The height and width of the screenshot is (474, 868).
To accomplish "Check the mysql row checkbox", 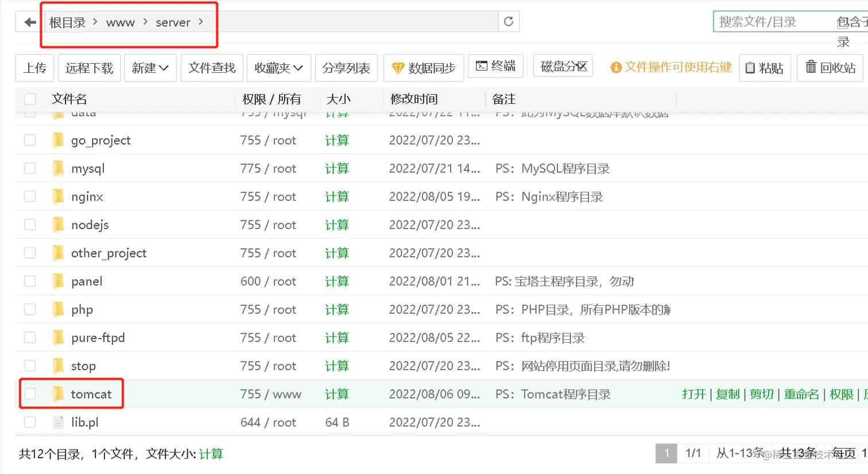I will point(30,168).
